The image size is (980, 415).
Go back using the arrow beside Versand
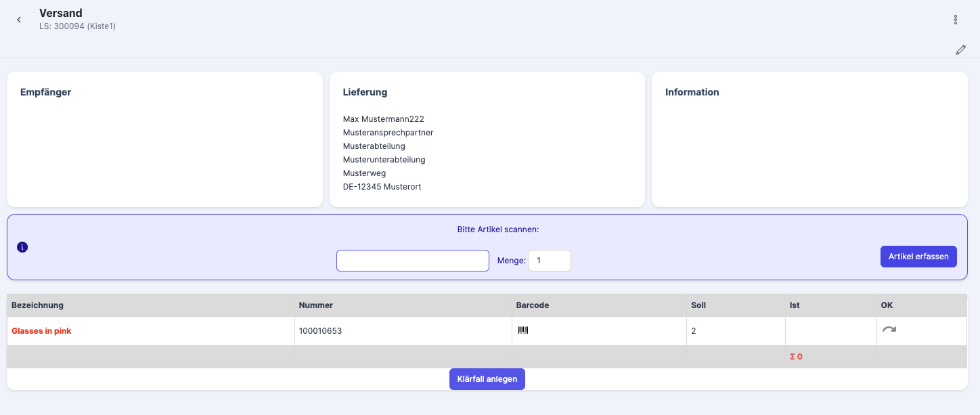tap(19, 20)
